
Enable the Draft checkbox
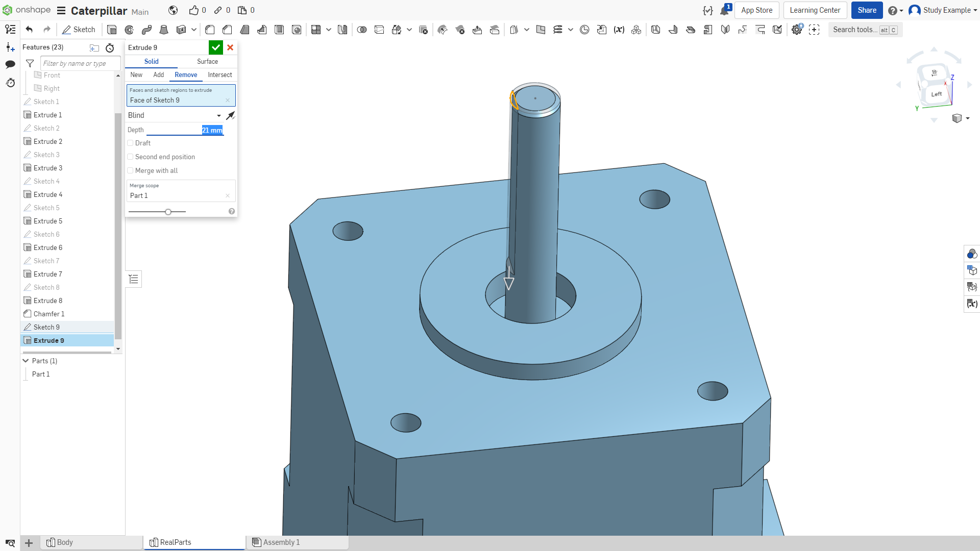click(x=131, y=143)
